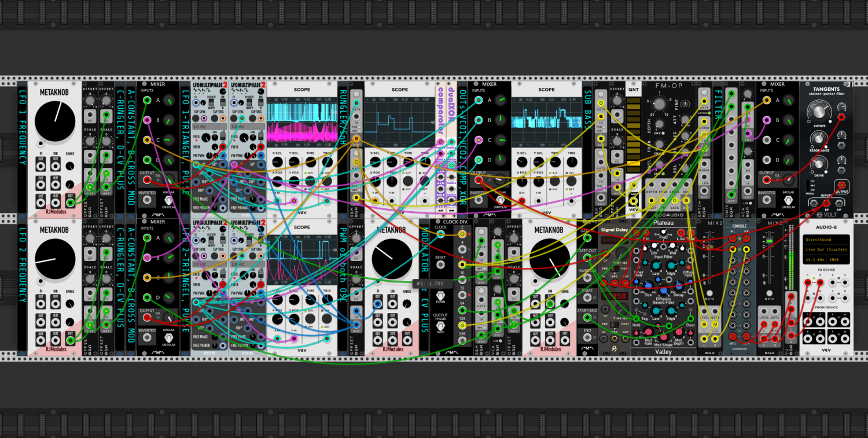Click X SCL knob on Scope beside SUB BASS

tap(523, 161)
